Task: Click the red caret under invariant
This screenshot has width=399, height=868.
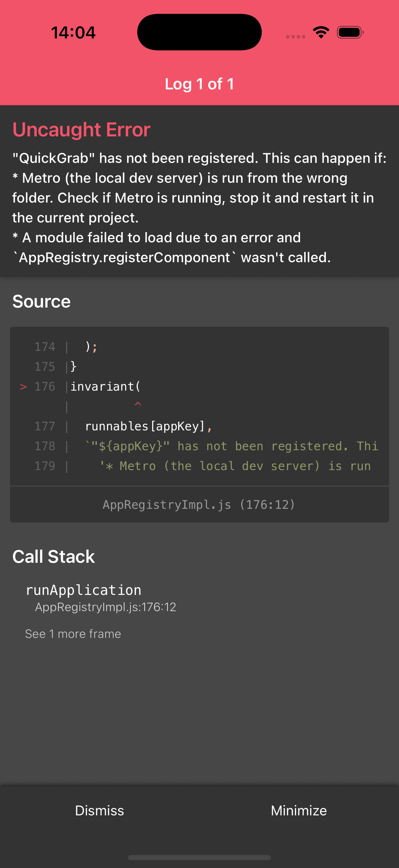Action: [138, 404]
